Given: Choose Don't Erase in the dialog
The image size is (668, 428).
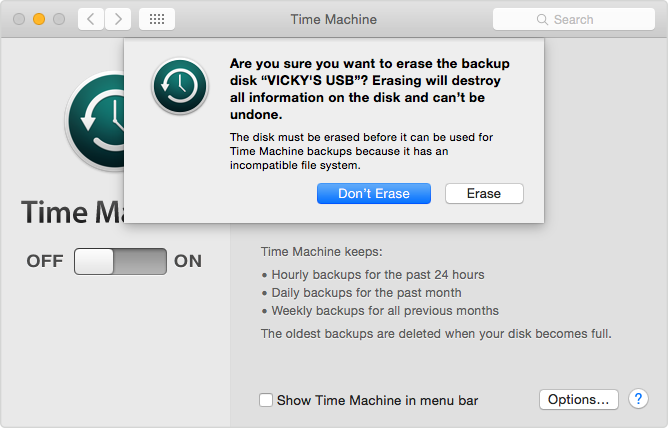Looking at the screenshot, I should click(x=374, y=194).
